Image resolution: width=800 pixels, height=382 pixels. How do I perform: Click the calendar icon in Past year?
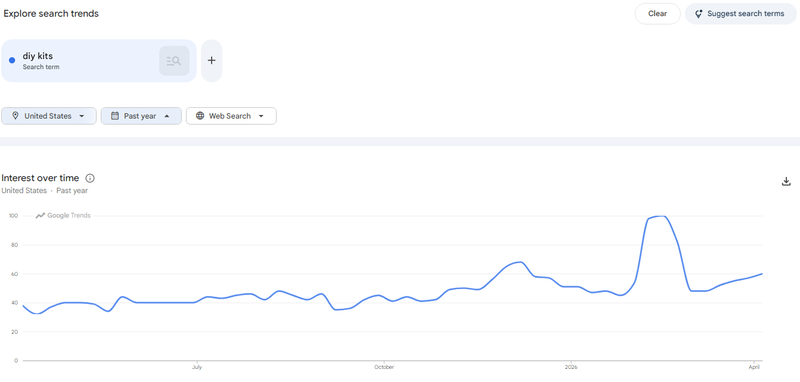[115, 116]
